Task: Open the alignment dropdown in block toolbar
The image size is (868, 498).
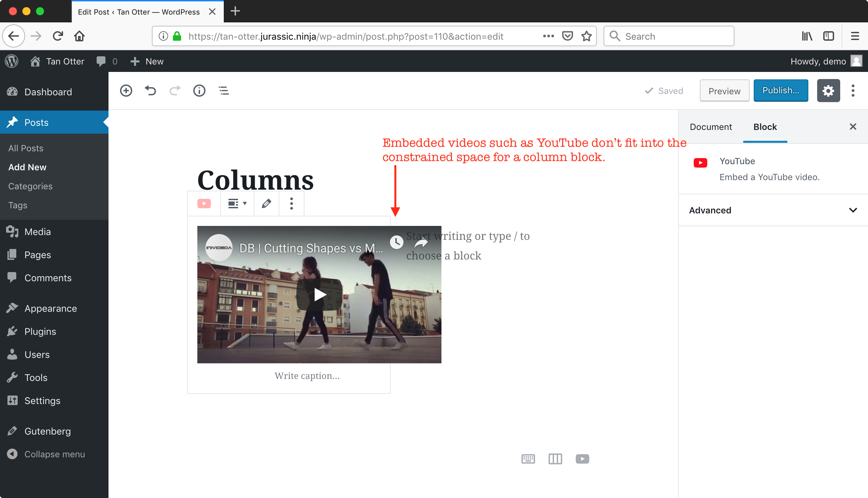Action: (x=237, y=204)
